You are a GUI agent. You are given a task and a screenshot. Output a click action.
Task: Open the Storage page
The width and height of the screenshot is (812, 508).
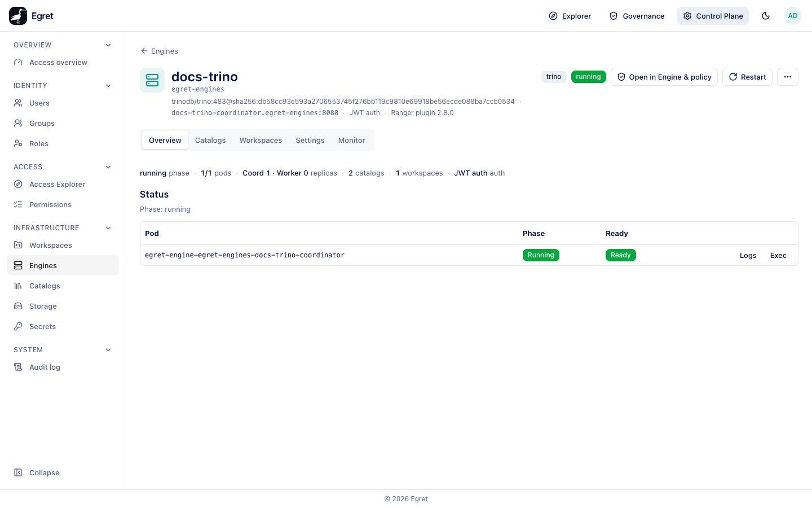tap(63, 306)
